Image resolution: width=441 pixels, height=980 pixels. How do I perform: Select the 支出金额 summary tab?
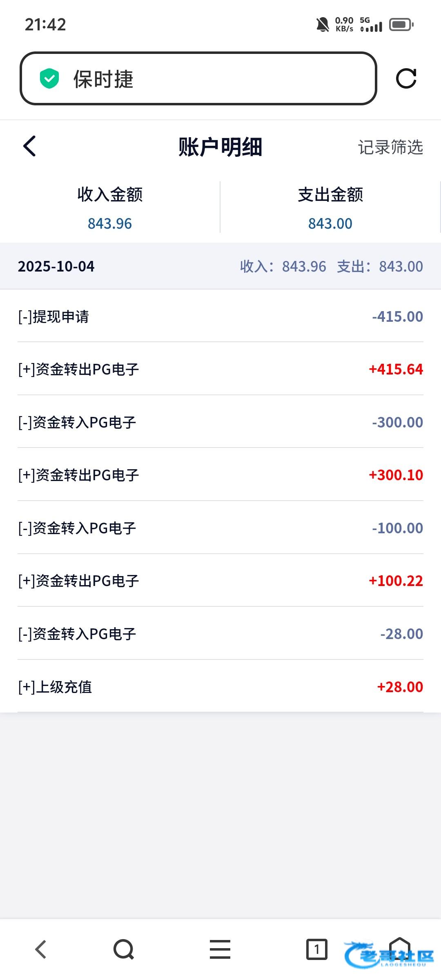pos(330,207)
